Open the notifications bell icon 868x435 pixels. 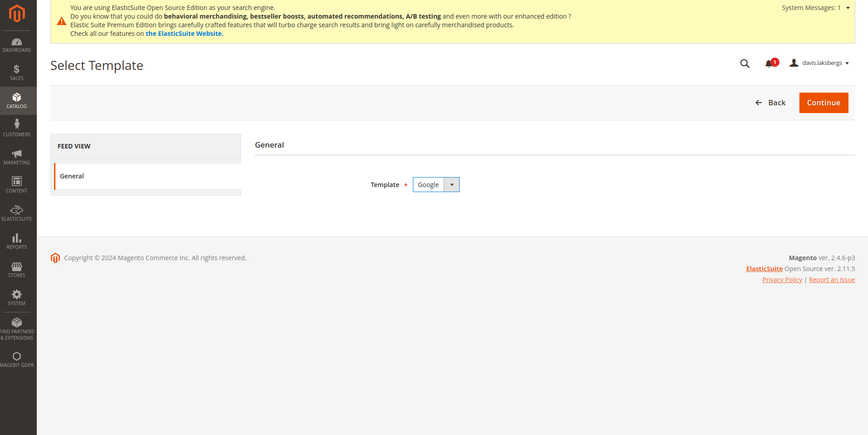769,64
